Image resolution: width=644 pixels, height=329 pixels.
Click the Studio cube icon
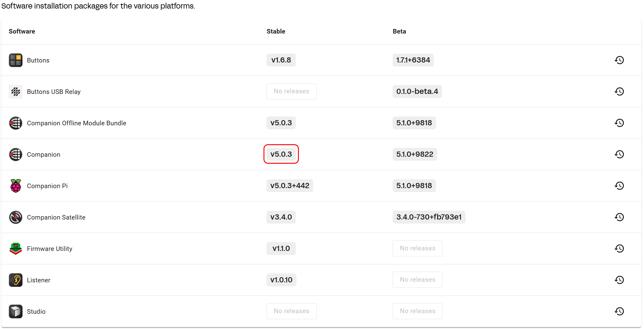click(16, 311)
